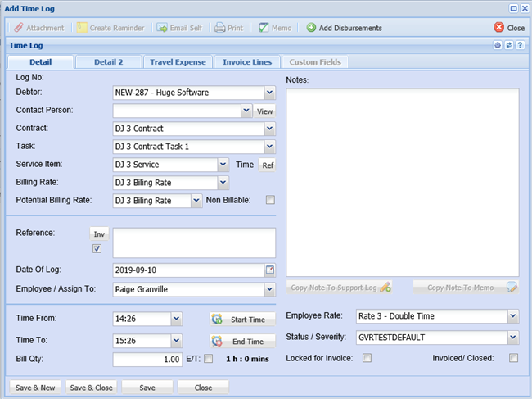Expand the Status / Severity dropdown
This screenshot has width=532, height=399.
(x=512, y=337)
